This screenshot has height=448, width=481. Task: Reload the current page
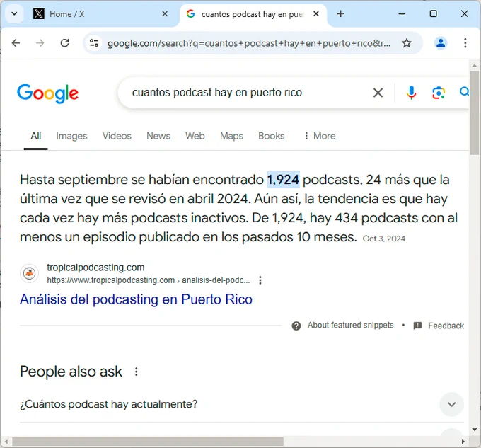(x=65, y=43)
